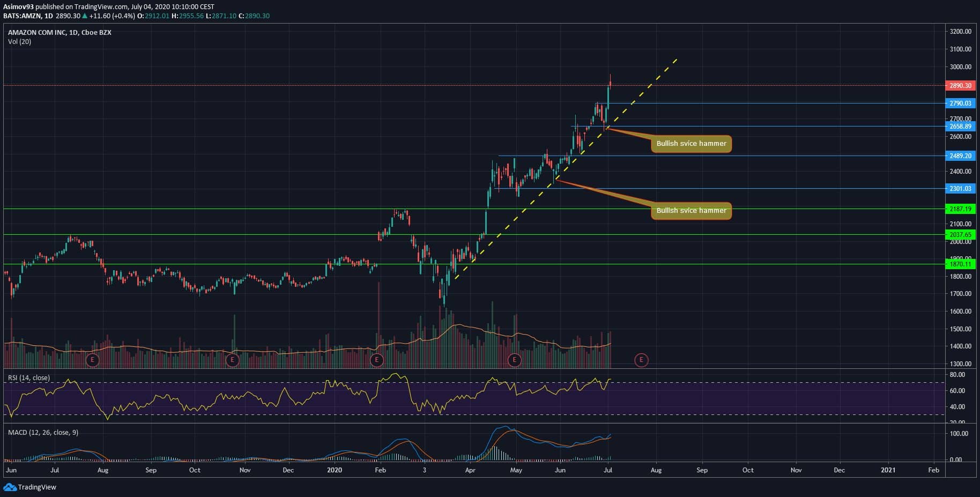Image resolution: width=980 pixels, height=497 pixels.
Task: Click the earnings marker near August 2019
Action: [93, 360]
